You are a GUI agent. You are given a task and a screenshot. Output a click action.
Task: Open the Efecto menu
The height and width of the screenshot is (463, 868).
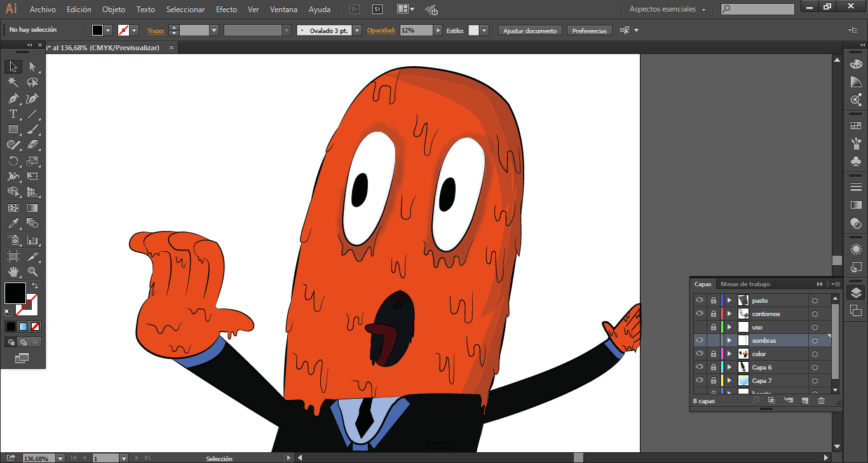tap(226, 10)
